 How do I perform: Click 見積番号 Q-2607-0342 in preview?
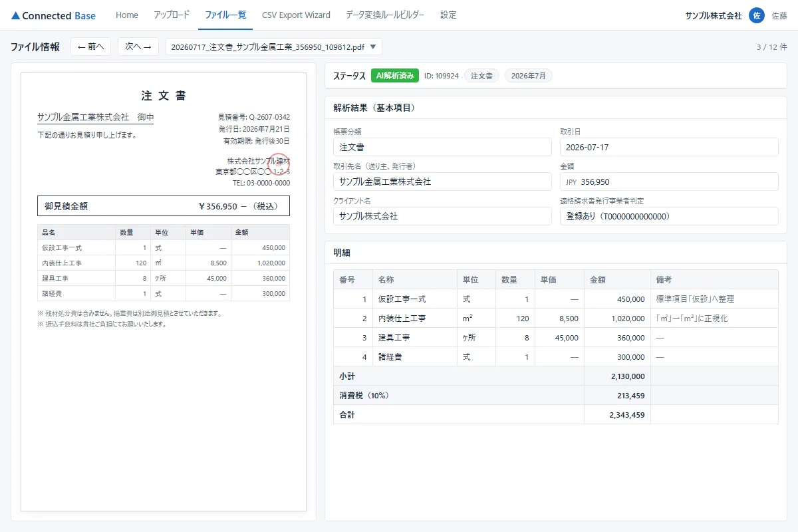[254, 117]
